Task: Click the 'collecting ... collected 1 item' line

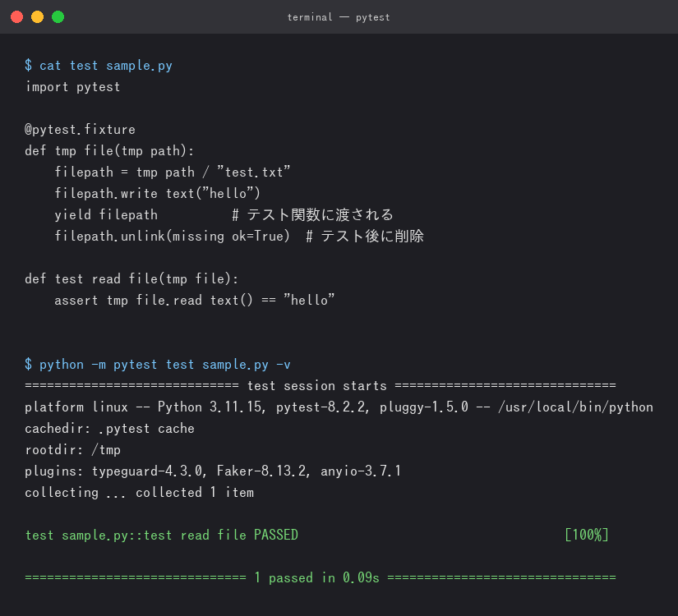Action: point(139,492)
